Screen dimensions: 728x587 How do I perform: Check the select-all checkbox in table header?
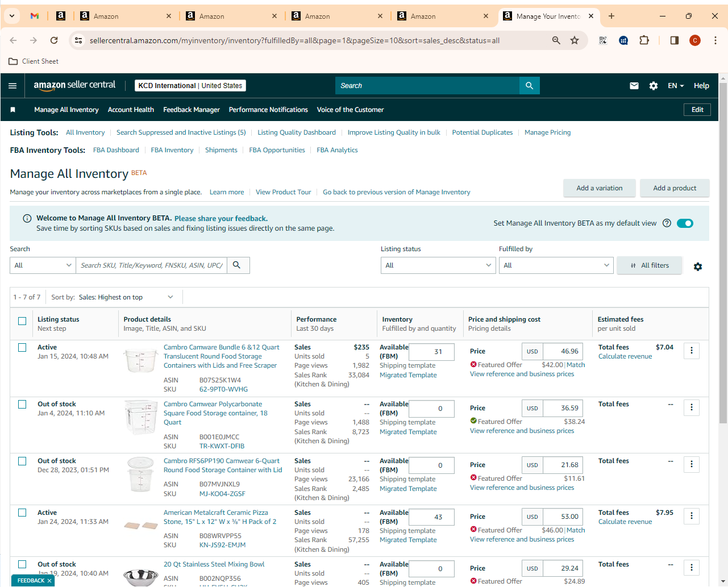(x=22, y=321)
